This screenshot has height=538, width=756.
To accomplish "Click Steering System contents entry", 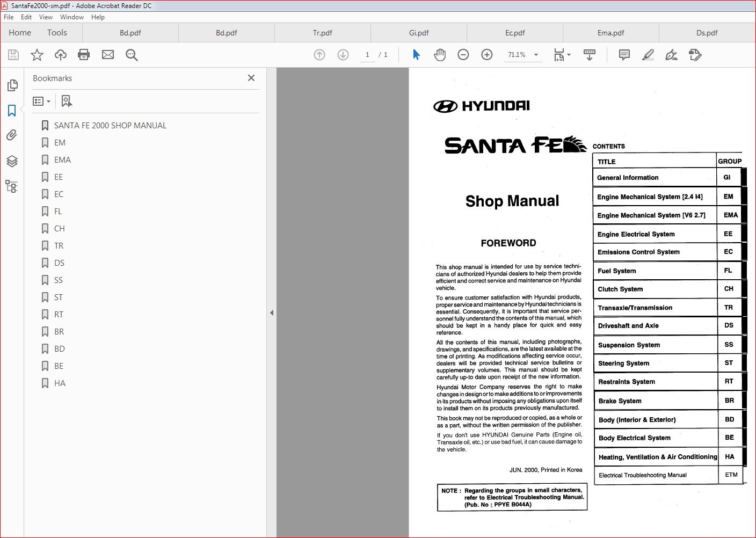I will (623, 363).
